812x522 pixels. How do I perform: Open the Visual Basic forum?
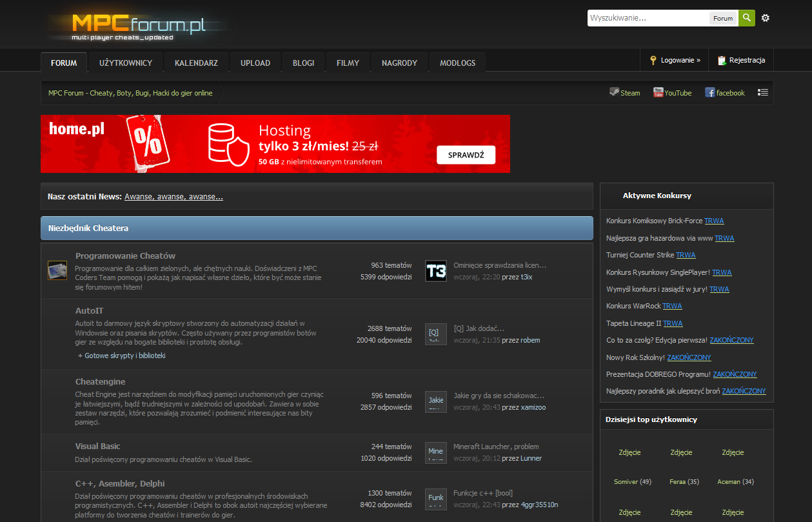tap(97, 446)
